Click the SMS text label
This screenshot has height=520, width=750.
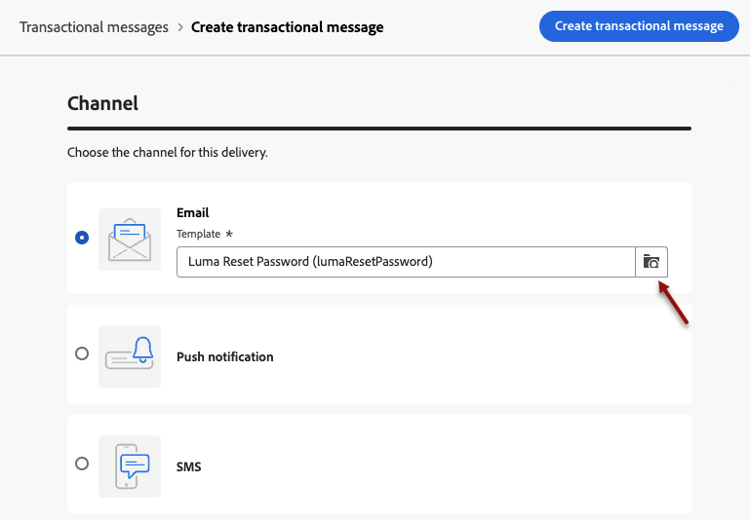pyautogui.click(x=189, y=467)
